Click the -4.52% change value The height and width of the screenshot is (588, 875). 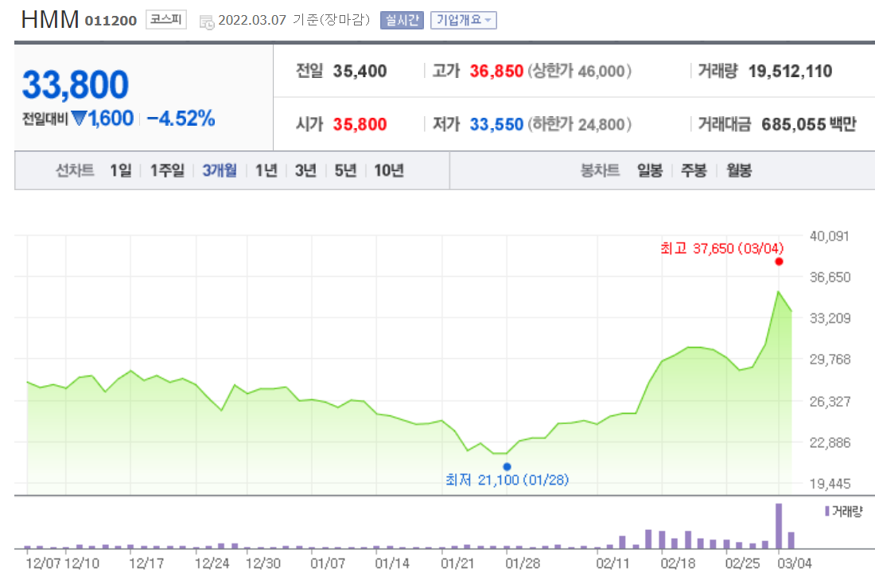(x=181, y=119)
